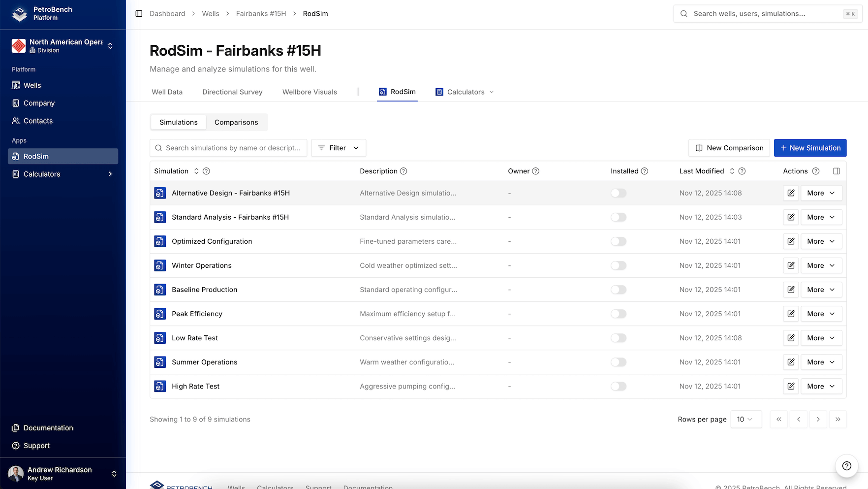
Task: Select the Wells icon in sidebar
Action: [16, 85]
